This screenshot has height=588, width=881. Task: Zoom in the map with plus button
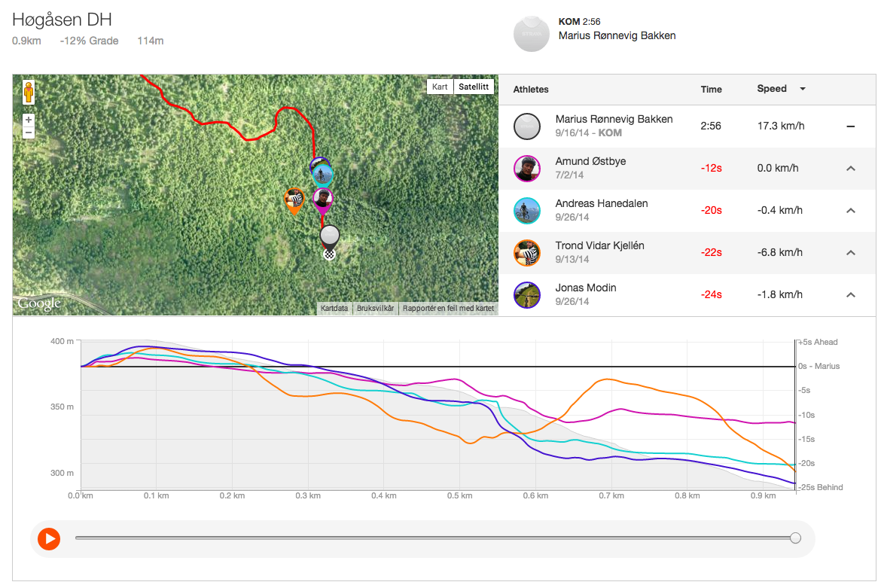point(29,120)
